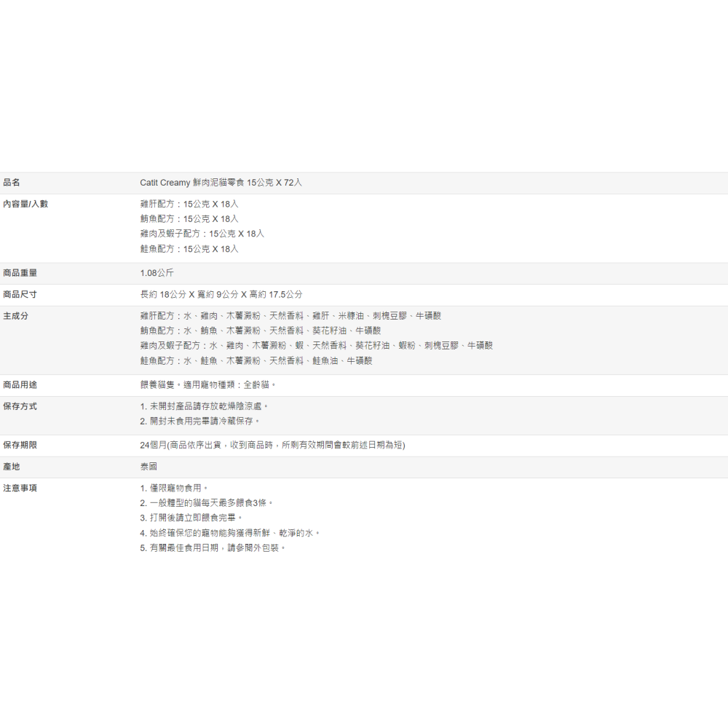Image resolution: width=728 pixels, height=728 pixels.
Task: Click the 雞肝配方 15公克 X 18入 line
Action: pyautogui.click(x=189, y=204)
